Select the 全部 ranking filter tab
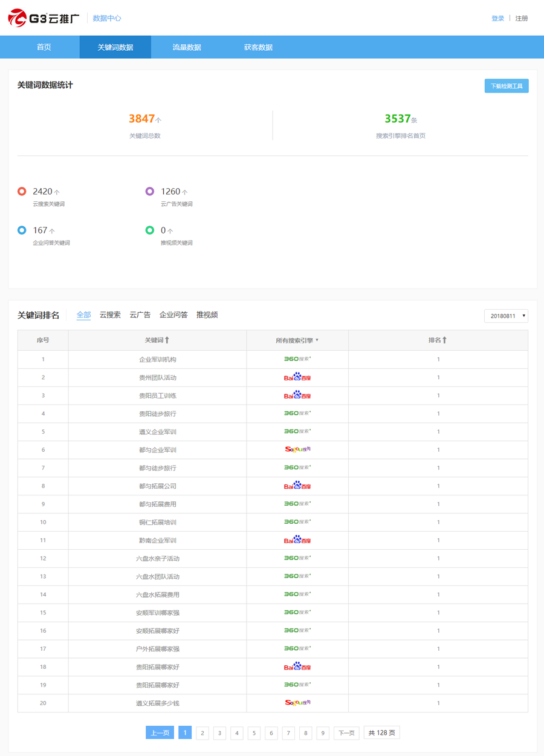 tap(83, 315)
